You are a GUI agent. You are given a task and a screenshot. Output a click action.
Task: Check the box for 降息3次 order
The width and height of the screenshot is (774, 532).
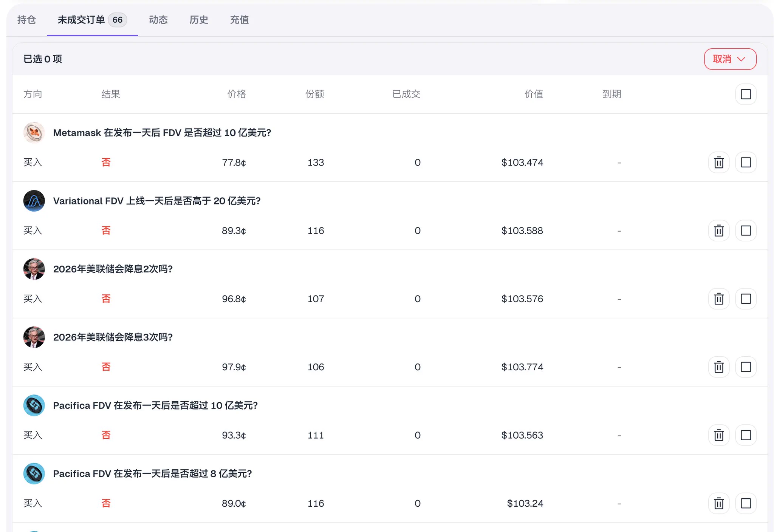746,367
